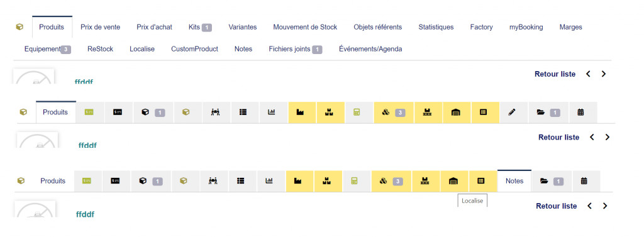Open pallet ReStock icon in the pencil bar
The width and height of the screenshot is (644, 237).
click(x=428, y=112)
